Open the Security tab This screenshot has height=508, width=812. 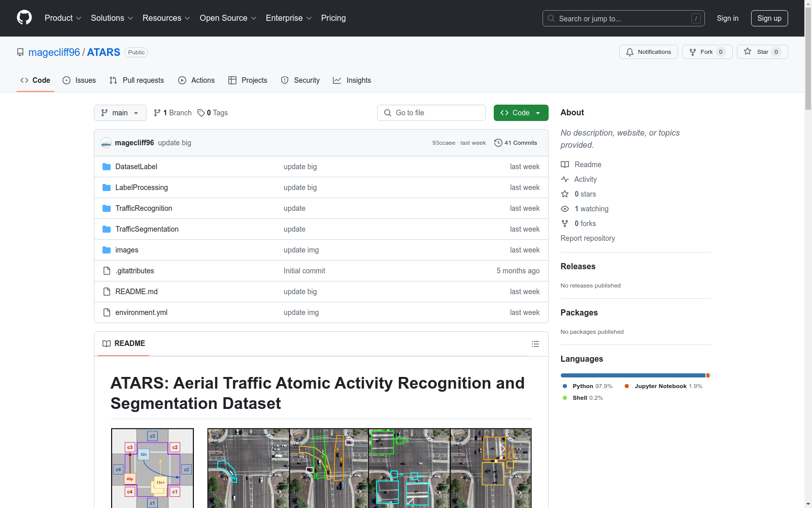(300, 80)
